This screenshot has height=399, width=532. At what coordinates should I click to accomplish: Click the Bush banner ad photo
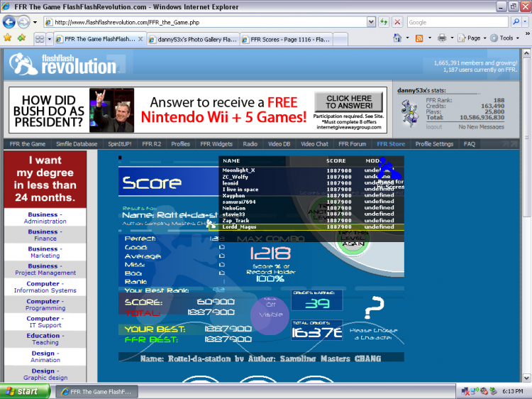[111, 110]
